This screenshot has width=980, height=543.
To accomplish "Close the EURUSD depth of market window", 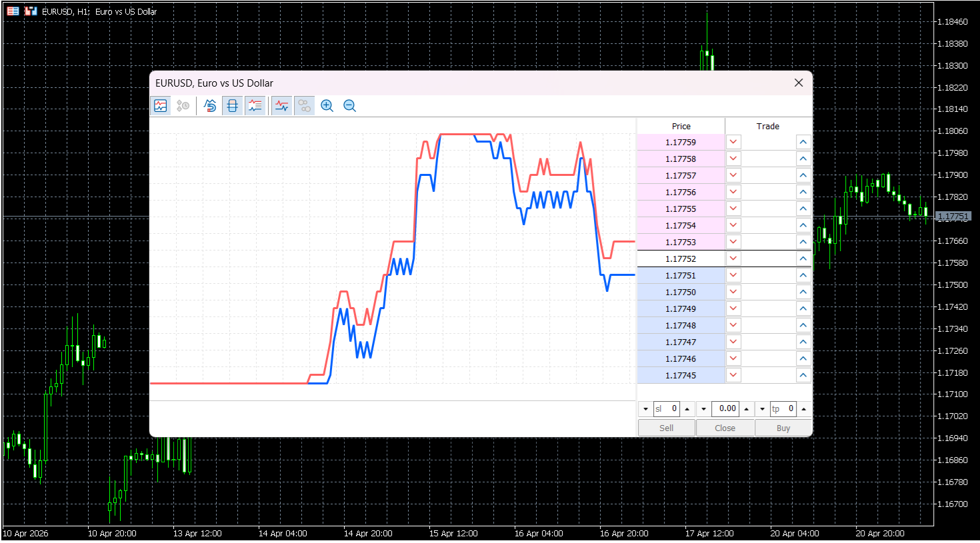I will point(799,83).
